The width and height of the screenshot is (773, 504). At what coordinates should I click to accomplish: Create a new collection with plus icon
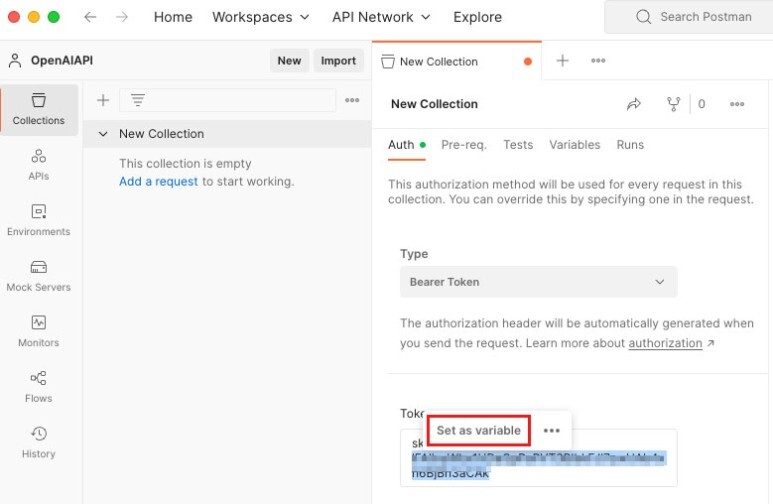pyautogui.click(x=103, y=100)
